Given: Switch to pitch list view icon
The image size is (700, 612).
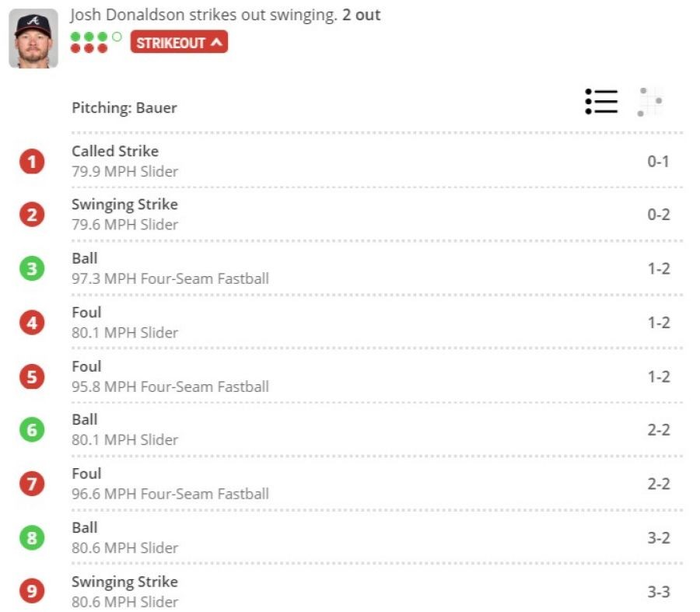Looking at the screenshot, I should (601, 102).
